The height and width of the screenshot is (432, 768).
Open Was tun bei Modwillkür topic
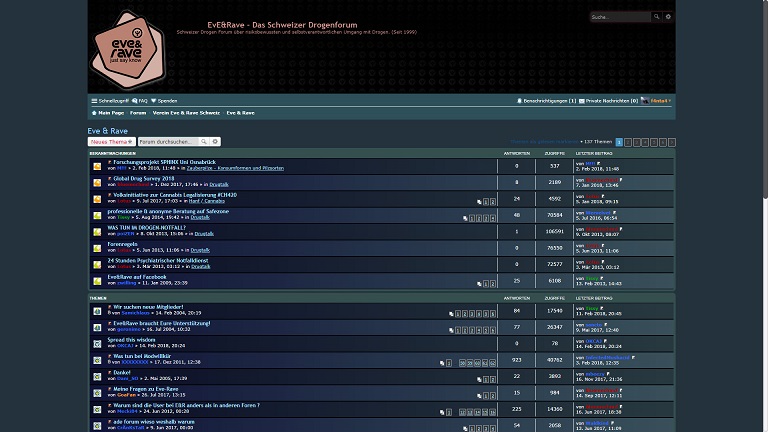coord(142,357)
